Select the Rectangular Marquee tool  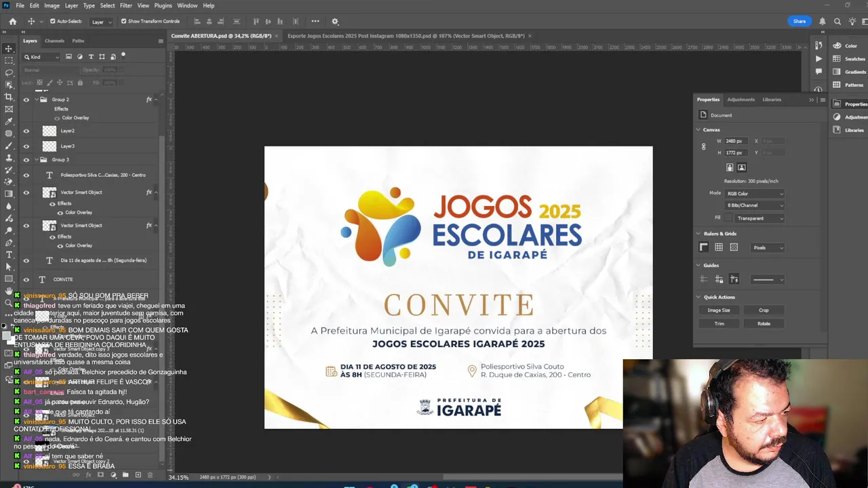point(9,60)
